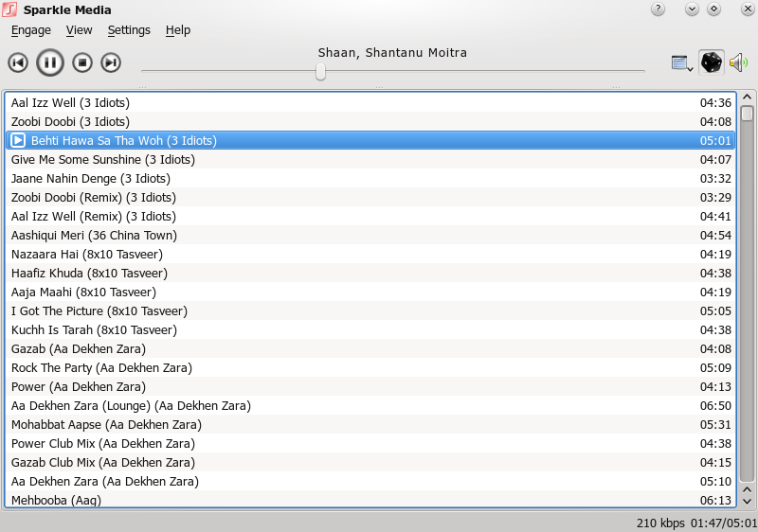Select Aa Dekhen Zara (Lounge) track
Screen dimensions: 758x532
370,405
